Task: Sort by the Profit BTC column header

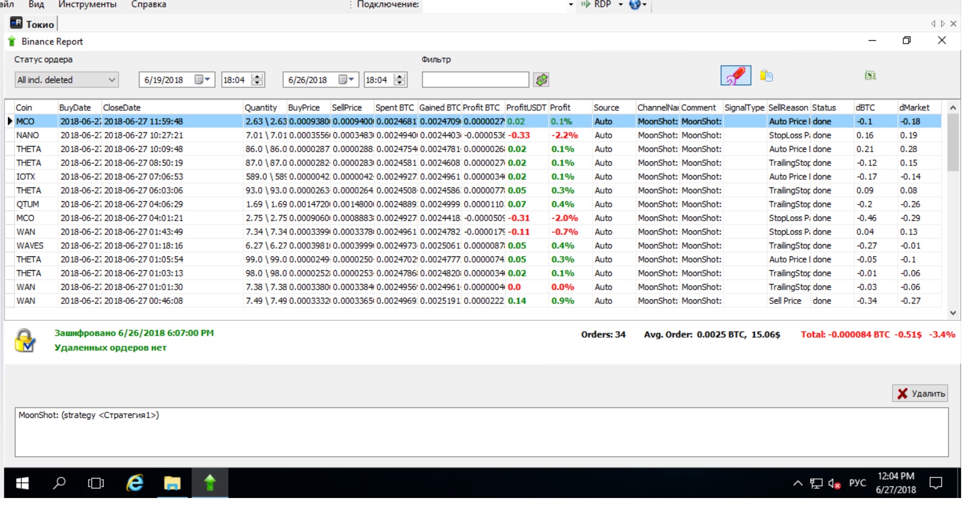Action: (483, 107)
